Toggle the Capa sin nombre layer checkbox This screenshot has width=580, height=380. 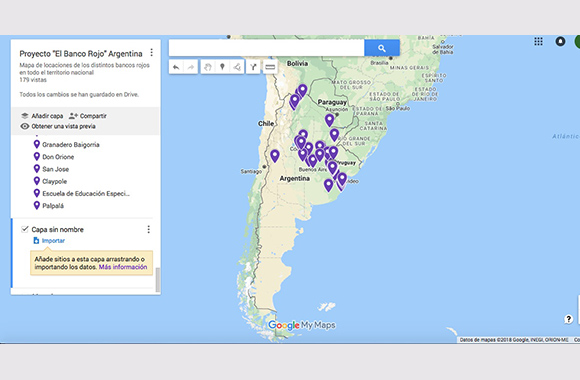(25, 229)
